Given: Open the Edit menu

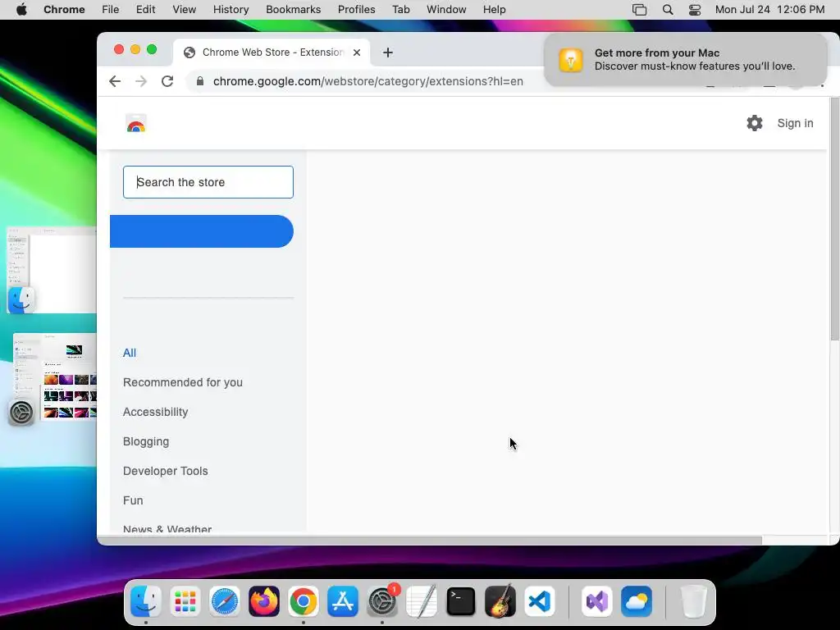Looking at the screenshot, I should pyautogui.click(x=145, y=10).
